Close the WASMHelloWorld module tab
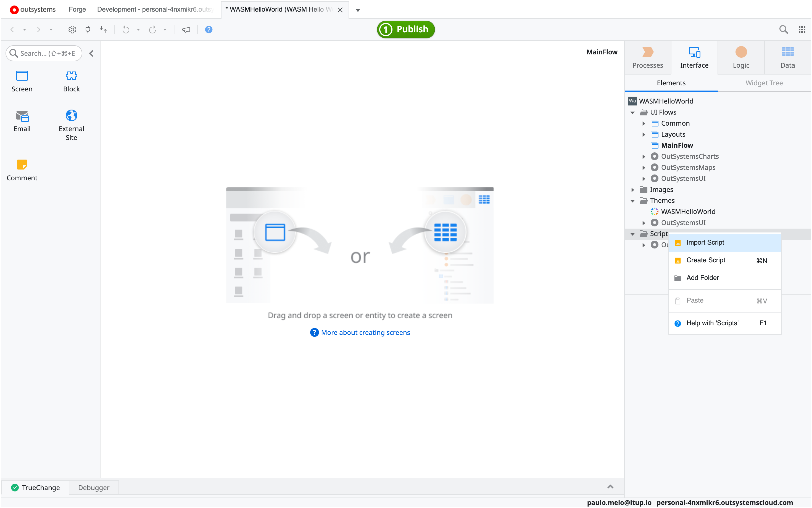Image resolution: width=812 pixels, height=508 pixels. click(340, 10)
